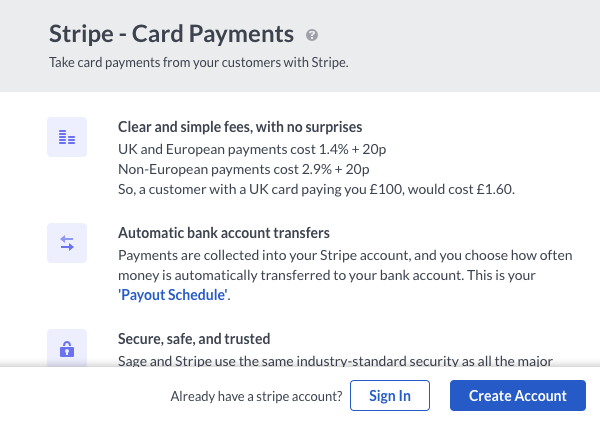Image resolution: width=600 pixels, height=422 pixels.
Task: Click the secure padlock icon
Action: point(67,348)
